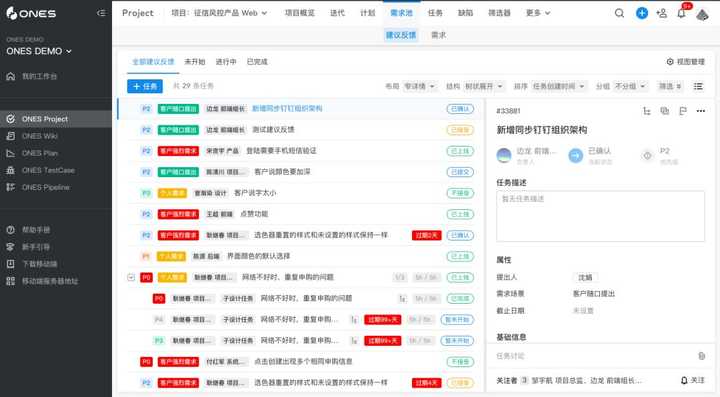Open the user avatar menu at top right

(x=703, y=14)
